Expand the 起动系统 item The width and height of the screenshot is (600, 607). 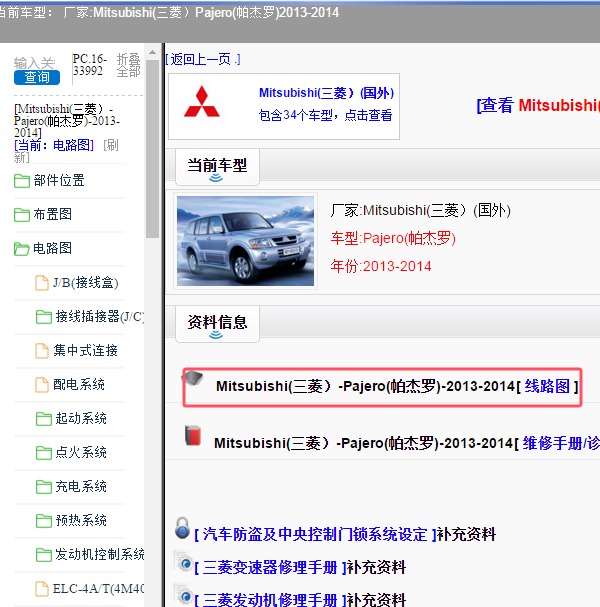(x=81, y=418)
